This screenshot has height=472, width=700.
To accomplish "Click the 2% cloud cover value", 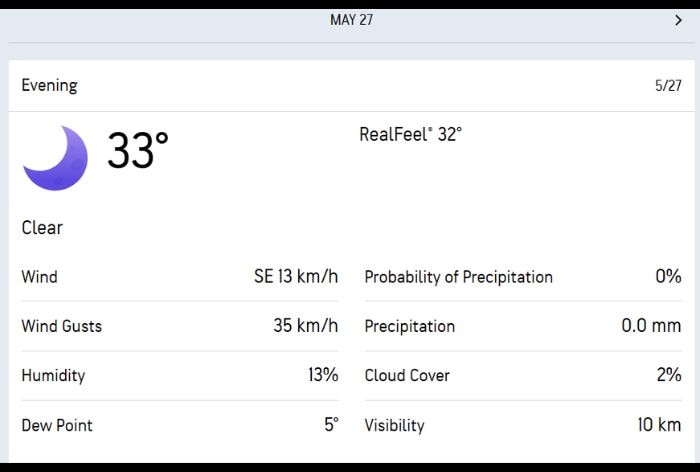I will (x=669, y=375).
